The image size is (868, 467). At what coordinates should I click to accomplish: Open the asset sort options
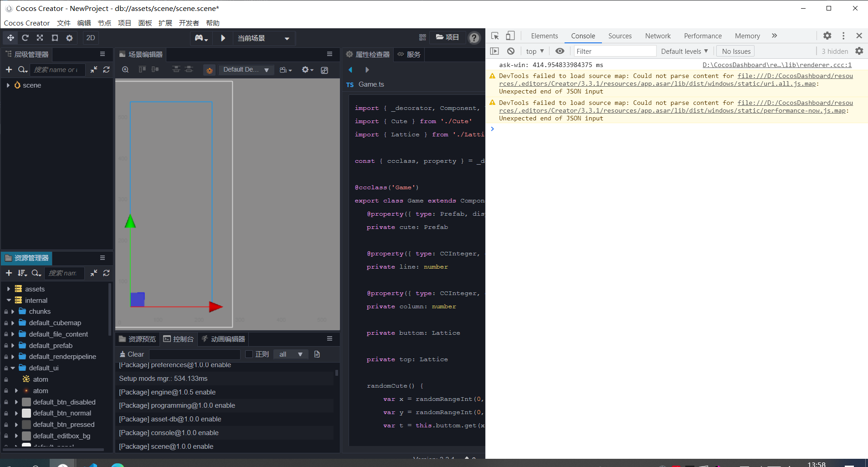pos(22,273)
